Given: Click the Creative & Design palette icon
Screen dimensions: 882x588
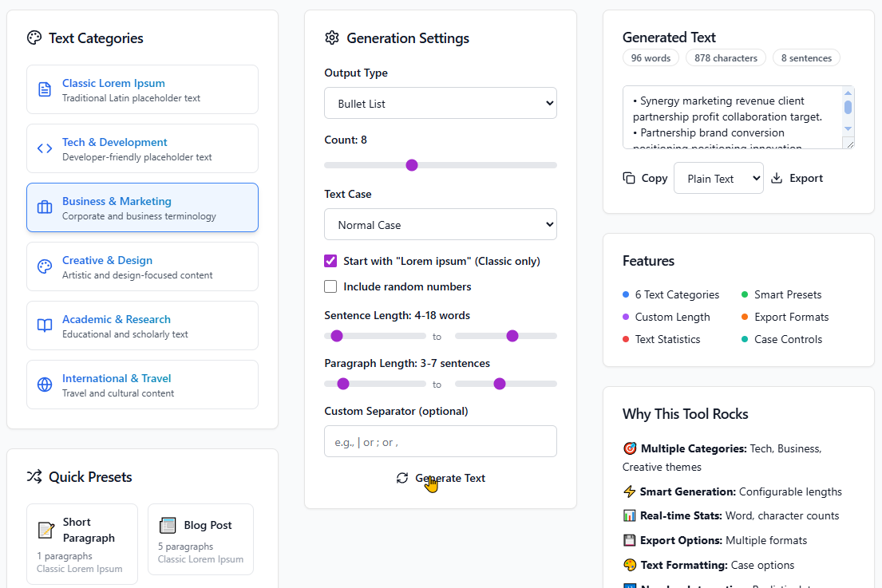Looking at the screenshot, I should pyautogui.click(x=45, y=266).
